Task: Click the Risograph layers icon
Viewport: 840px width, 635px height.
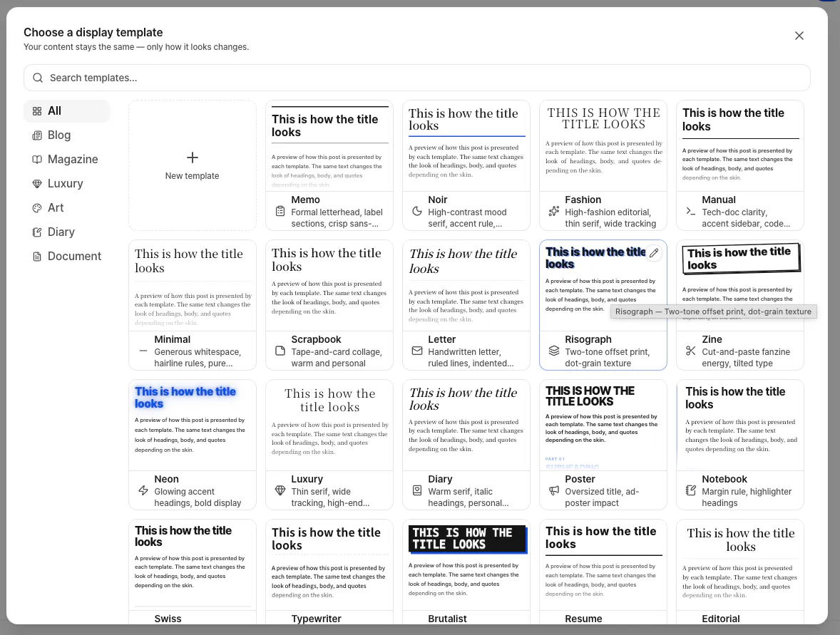Action: point(554,351)
